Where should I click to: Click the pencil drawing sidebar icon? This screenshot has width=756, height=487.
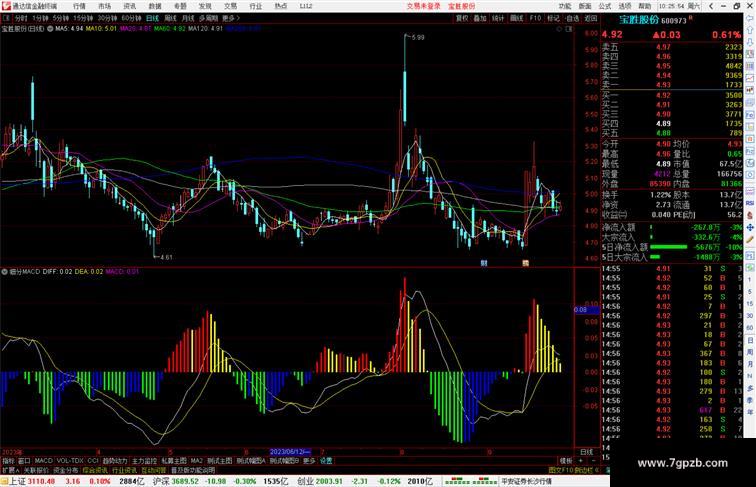[750, 240]
